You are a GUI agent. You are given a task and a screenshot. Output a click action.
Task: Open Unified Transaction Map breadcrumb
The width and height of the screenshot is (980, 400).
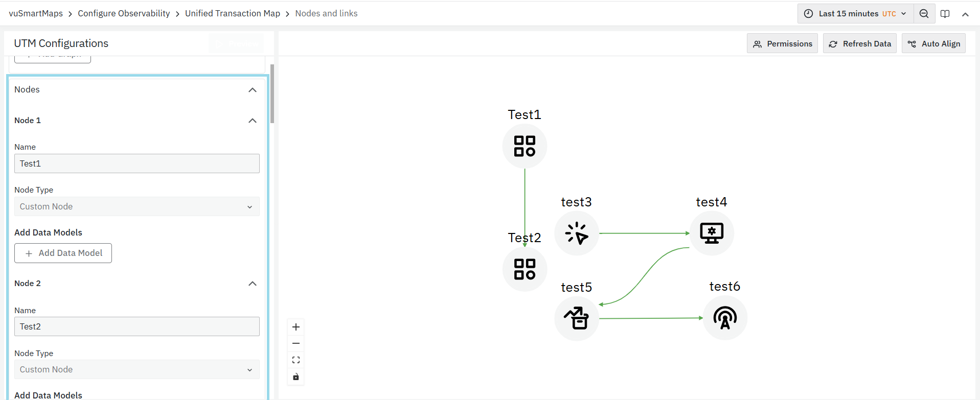(x=233, y=13)
